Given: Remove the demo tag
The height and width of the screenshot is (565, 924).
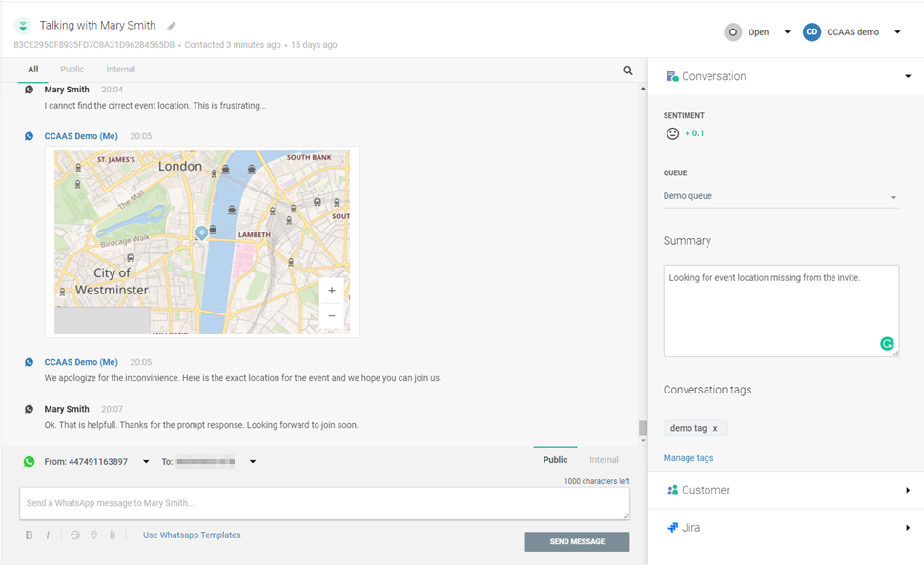Looking at the screenshot, I should 715,429.
